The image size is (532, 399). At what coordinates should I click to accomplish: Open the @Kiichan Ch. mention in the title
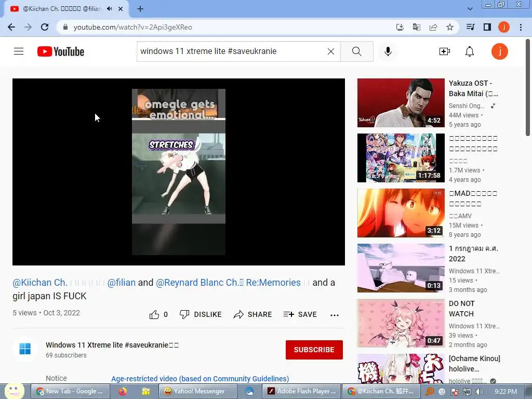39,282
